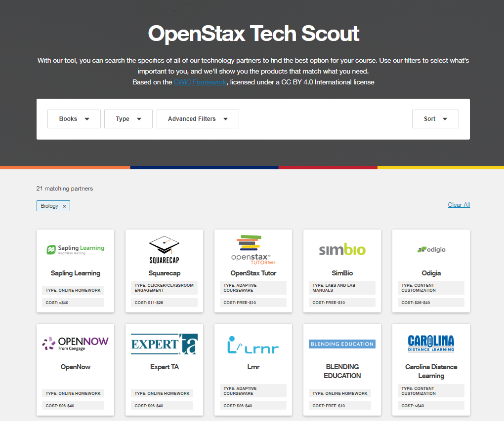Image resolution: width=504 pixels, height=421 pixels.
Task: Click Sapling Learning's TYPE: ONLINE HOMEWORK label
Action: 73,290
